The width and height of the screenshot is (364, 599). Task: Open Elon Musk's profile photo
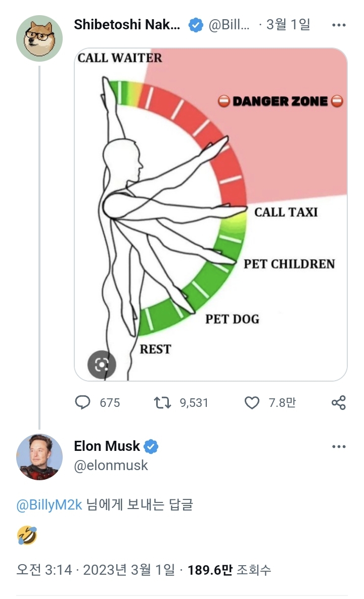[x=39, y=456]
